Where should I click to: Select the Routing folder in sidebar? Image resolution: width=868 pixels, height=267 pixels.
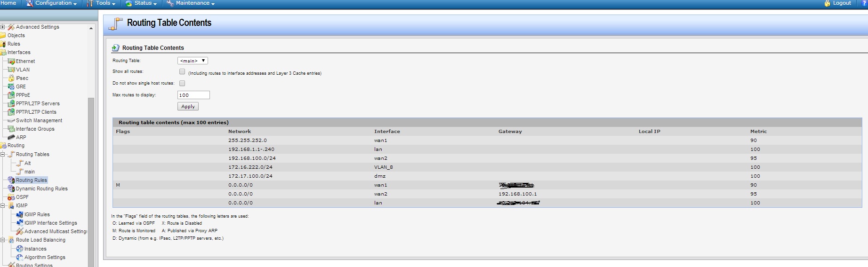pos(16,145)
